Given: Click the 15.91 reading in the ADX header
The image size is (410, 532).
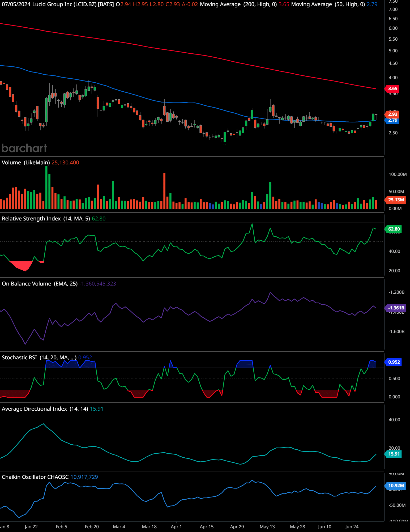Looking at the screenshot, I should tap(96, 409).
